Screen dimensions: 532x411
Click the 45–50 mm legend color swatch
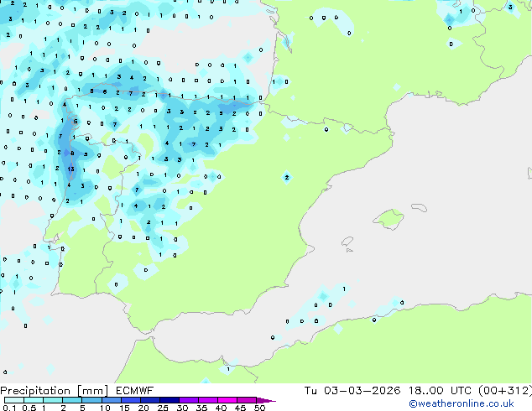pos(247,400)
